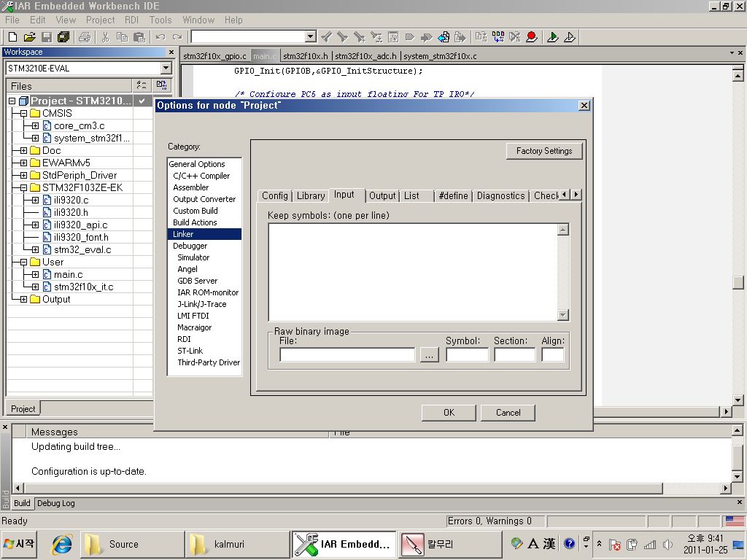Print using the printer toolbar icon
The image size is (747, 560).
click(85, 36)
